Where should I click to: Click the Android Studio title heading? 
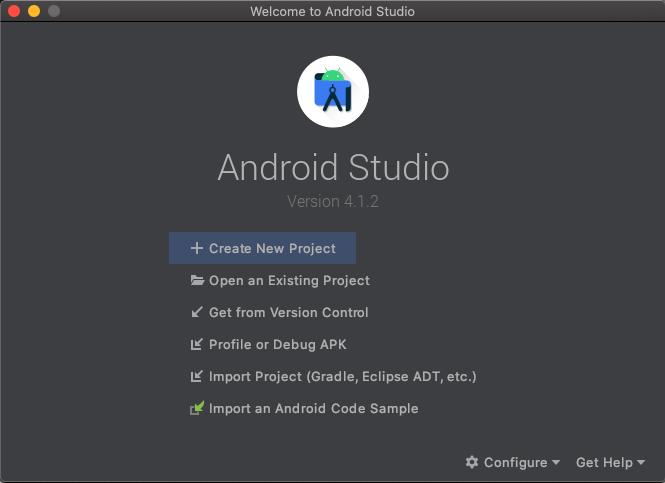click(x=333, y=168)
